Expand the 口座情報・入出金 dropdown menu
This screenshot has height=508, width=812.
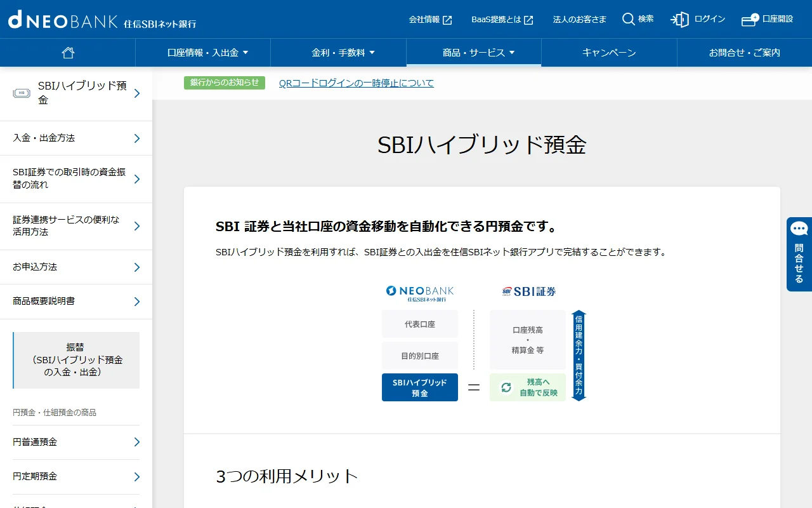point(207,53)
